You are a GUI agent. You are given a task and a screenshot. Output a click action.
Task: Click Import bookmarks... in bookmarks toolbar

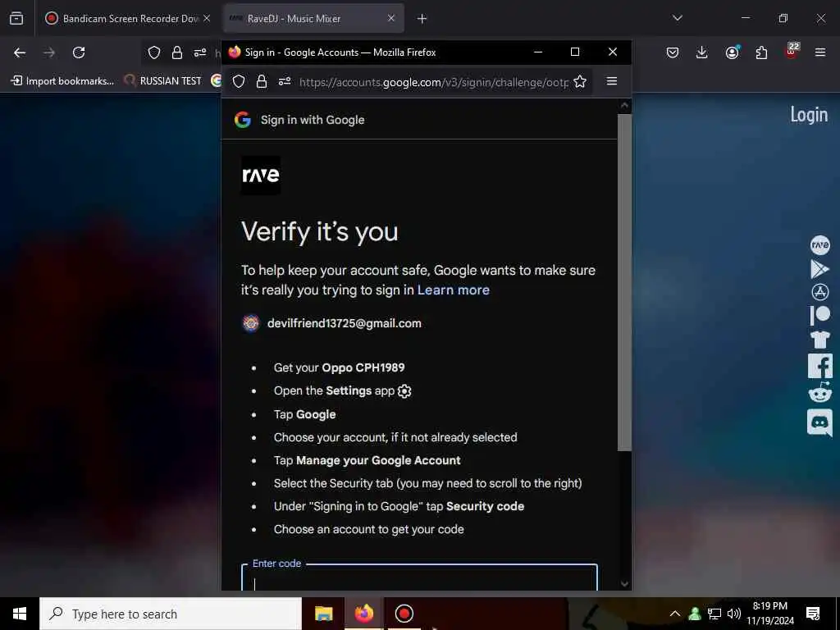(62, 81)
